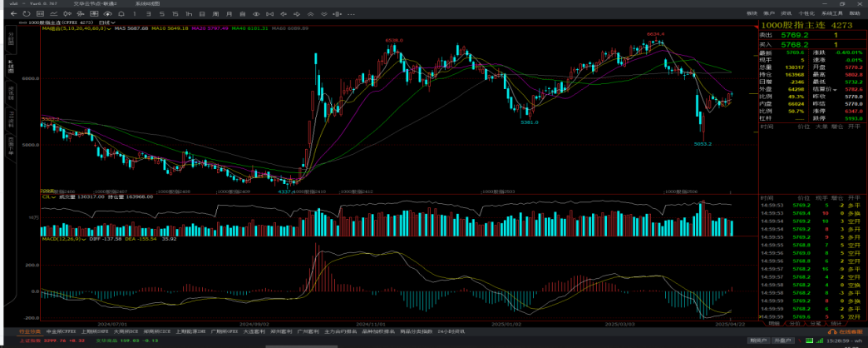The width and height of the screenshot is (868, 348).
Task: Click the 外盘户 button
Action: [x=782, y=340]
